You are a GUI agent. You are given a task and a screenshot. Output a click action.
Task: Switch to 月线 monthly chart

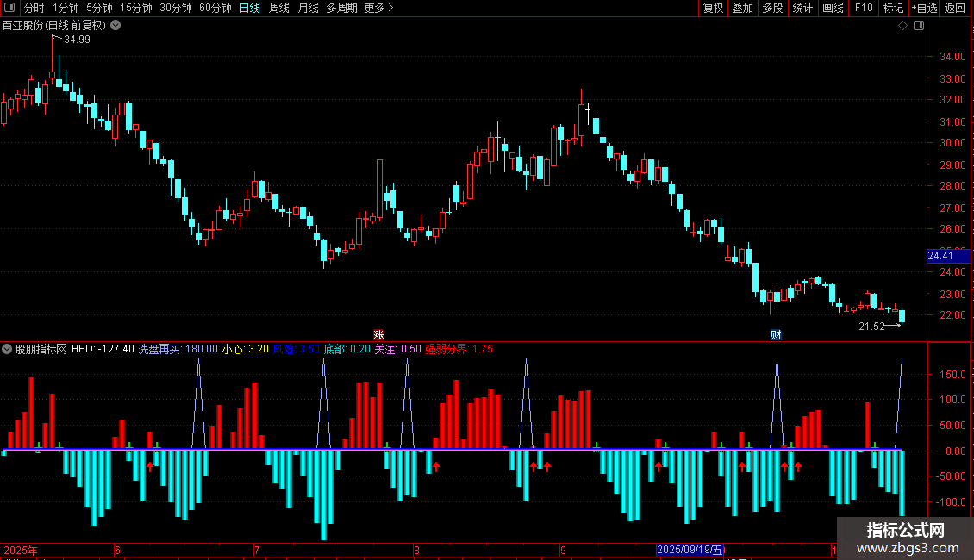(308, 8)
